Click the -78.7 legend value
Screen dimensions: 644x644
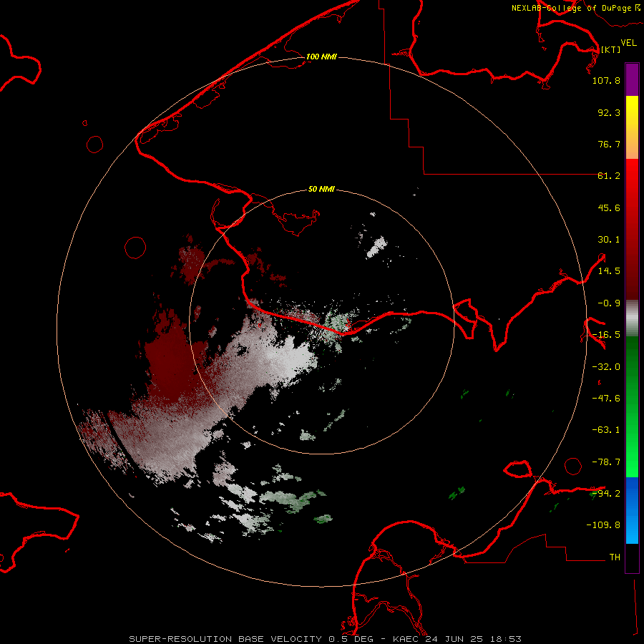tap(606, 462)
